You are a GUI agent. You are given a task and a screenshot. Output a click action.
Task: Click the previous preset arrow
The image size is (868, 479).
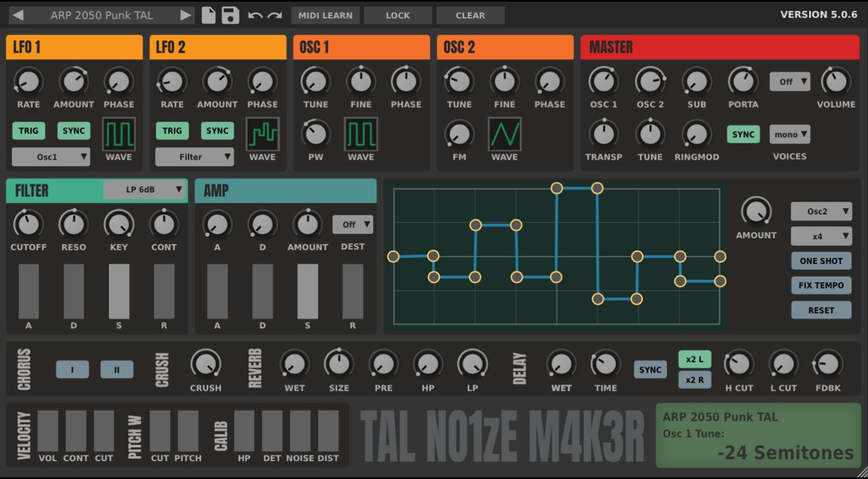20,15
